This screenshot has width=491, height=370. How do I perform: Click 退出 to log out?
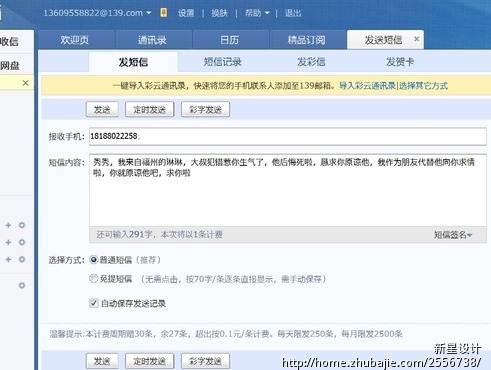tap(293, 13)
